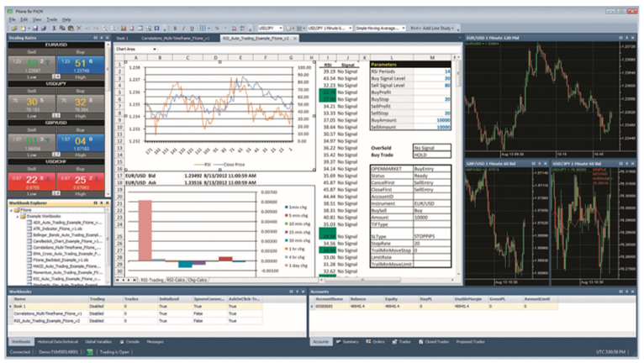The image size is (644, 363).
Task: Open the USD/JPY 1 Minute chart dropdown
Action: pos(351,29)
